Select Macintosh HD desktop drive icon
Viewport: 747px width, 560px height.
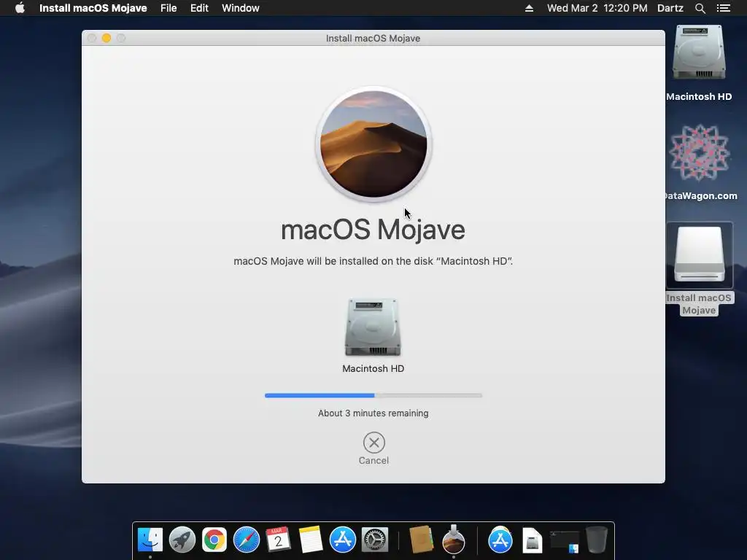coord(699,52)
